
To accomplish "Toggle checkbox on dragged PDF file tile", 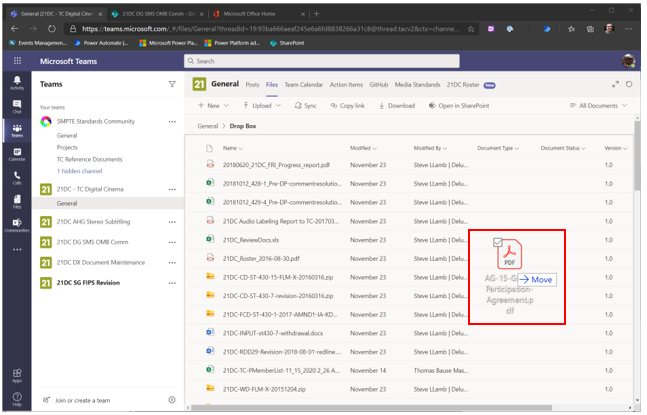I will pos(498,242).
